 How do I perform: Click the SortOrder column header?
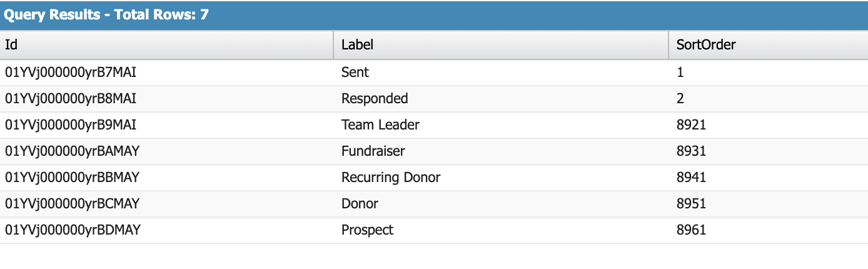pos(706,45)
